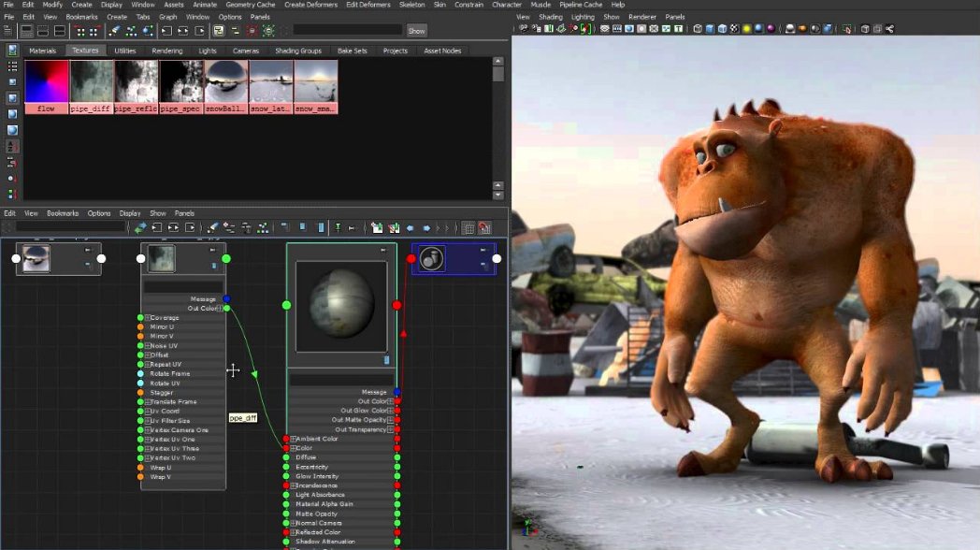Expand the Reflected Color attribute
Screen dimensions: 980x550
tap(293, 532)
